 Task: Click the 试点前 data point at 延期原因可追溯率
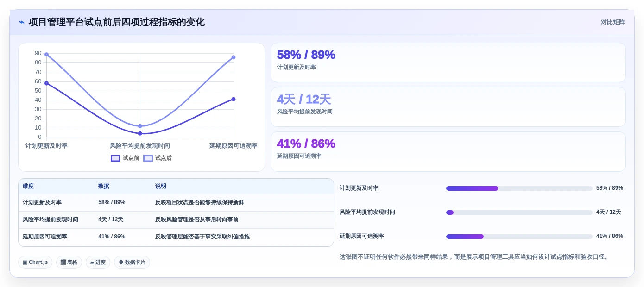234,99
